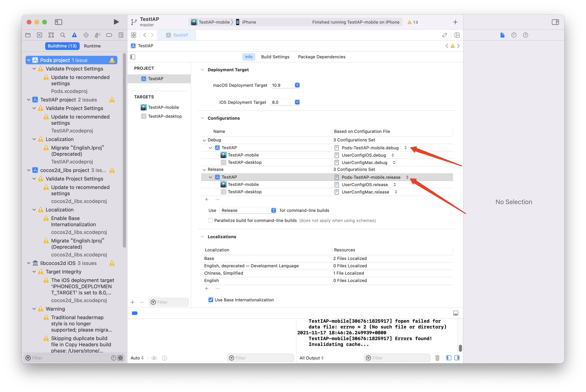This screenshot has width=586, height=392.
Task: Toggle breakpoint activation in the debug bar
Action: [134, 313]
